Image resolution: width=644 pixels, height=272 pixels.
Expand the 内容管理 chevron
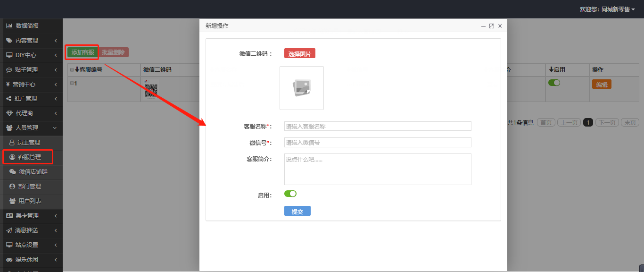click(x=56, y=41)
